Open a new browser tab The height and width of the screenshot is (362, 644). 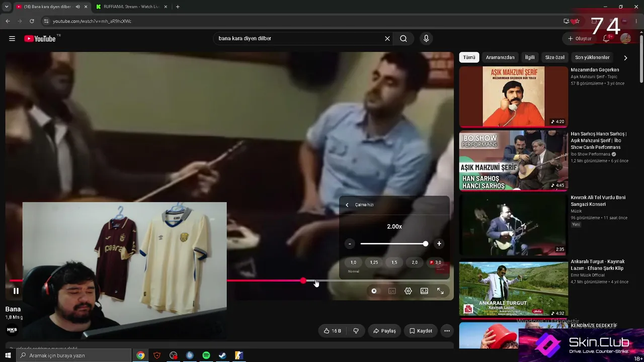[178, 7]
